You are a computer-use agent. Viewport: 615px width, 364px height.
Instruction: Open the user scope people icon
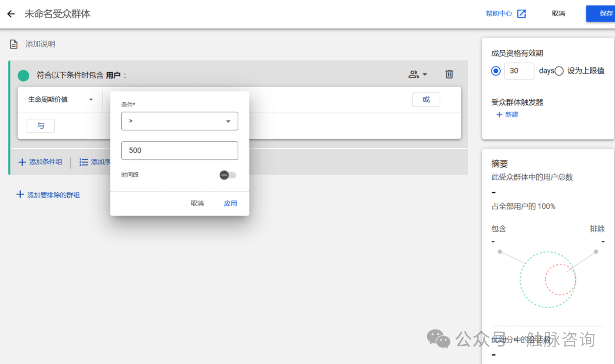tap(413, 74)
